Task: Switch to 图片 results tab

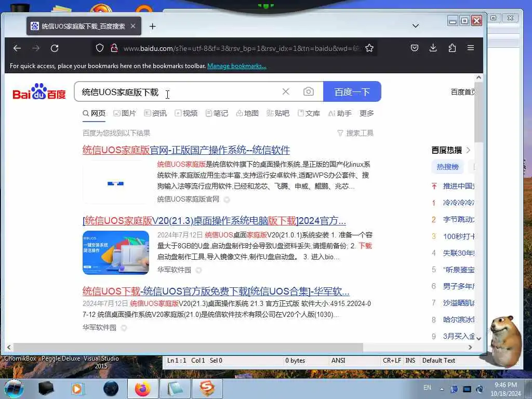Action: (x=125, y=113)
